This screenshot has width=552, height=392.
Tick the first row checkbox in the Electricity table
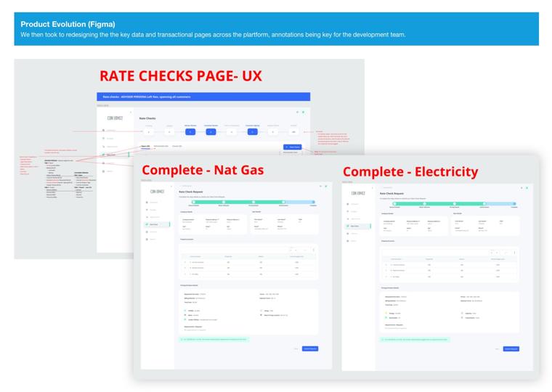[386, 265]
